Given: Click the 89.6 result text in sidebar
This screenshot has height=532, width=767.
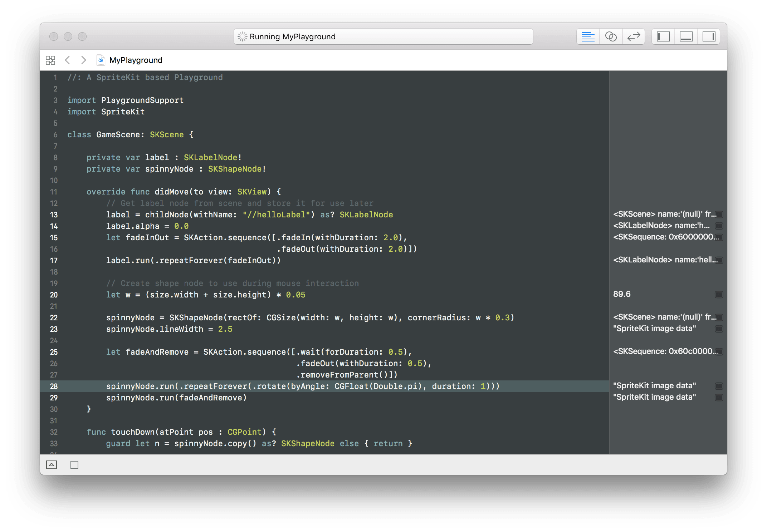Looking at the screenshot, I should pos(622,294).
